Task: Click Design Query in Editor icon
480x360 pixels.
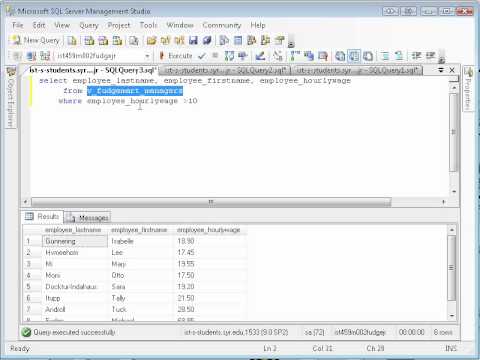Action: [x=260, y=56]
